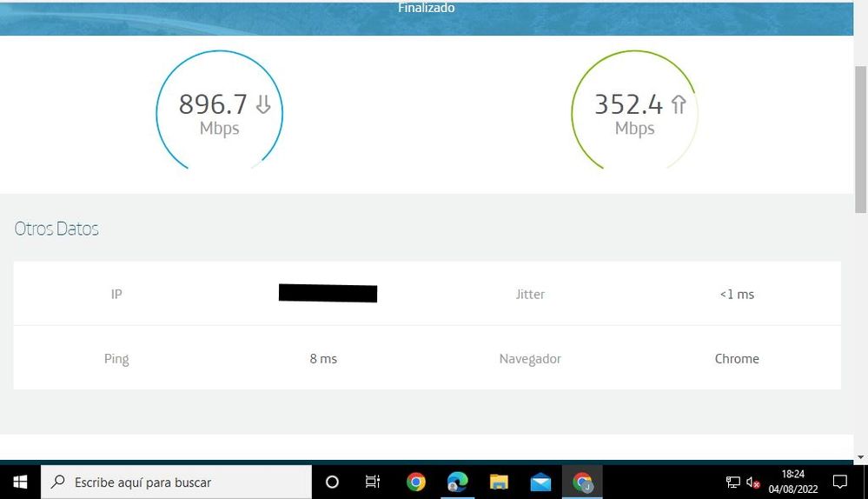Open the notification center icon
The height and width of the screenshot is (499, 868).
(x=839, y=482)
